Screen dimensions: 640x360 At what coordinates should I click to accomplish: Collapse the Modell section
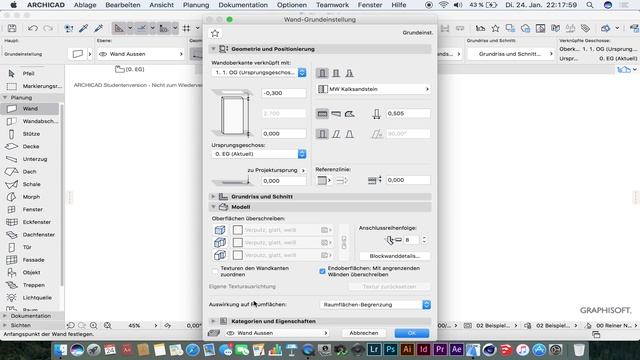pyautogui.click(x=213, y=207)
